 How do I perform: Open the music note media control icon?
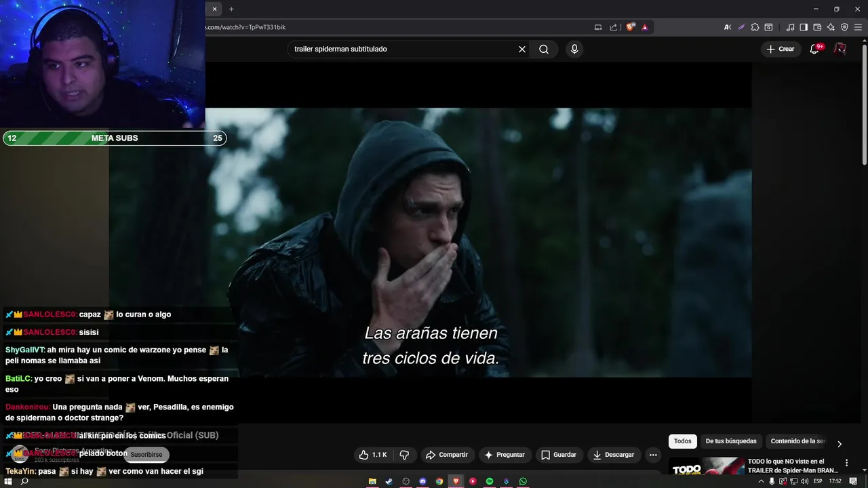tap(790, 27)
